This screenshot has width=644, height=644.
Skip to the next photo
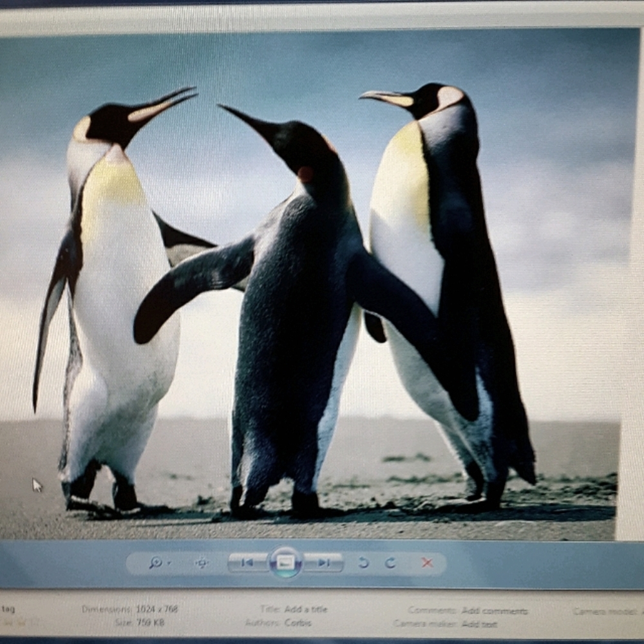[x=324, y=562]
